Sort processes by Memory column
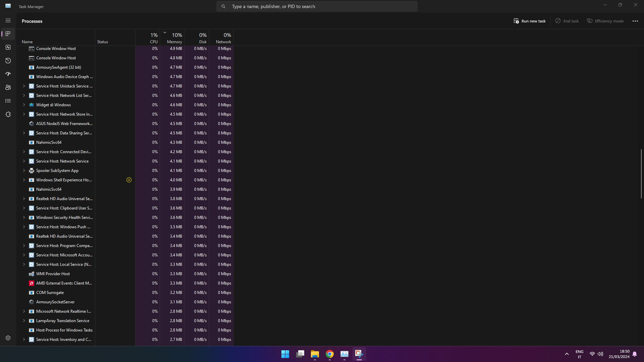This screenshot has height=362, width=644. (x=172, y=38)
